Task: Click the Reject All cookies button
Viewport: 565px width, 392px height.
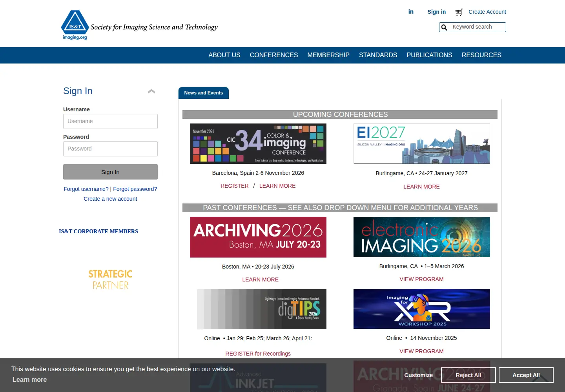Action: click(x=468, y=375)
